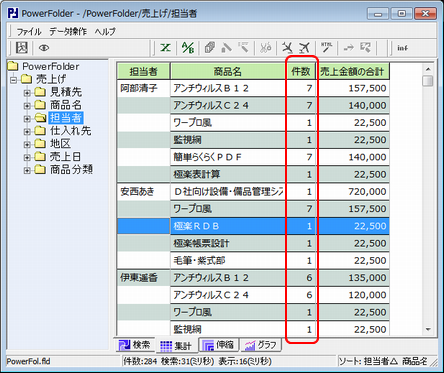This screenshot has height=373, width=444.
Task: Click the 135,000 amount cell
Action: [x=353, y=278]
